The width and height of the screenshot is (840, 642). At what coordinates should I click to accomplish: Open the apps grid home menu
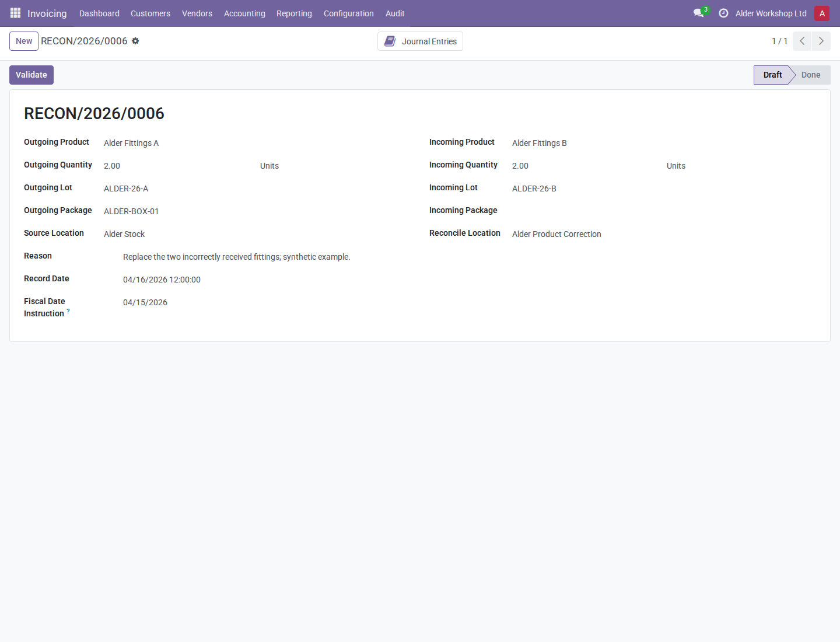(16, 13)
